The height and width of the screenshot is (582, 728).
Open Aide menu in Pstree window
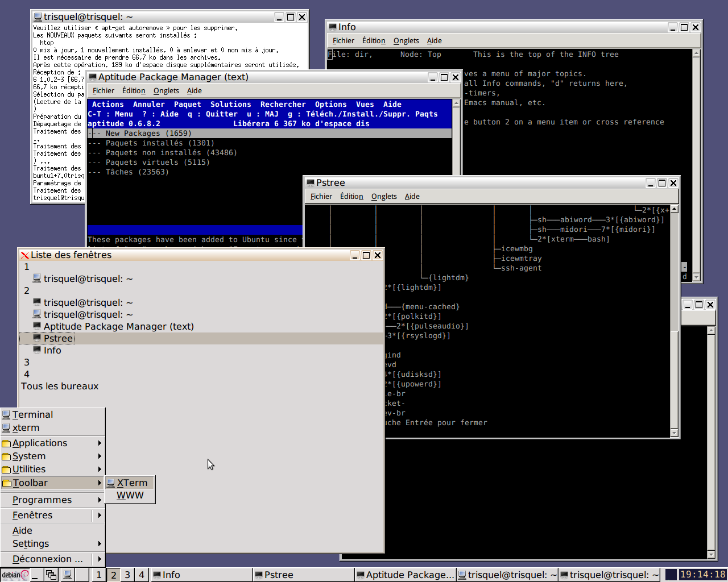tap(412, 196)
